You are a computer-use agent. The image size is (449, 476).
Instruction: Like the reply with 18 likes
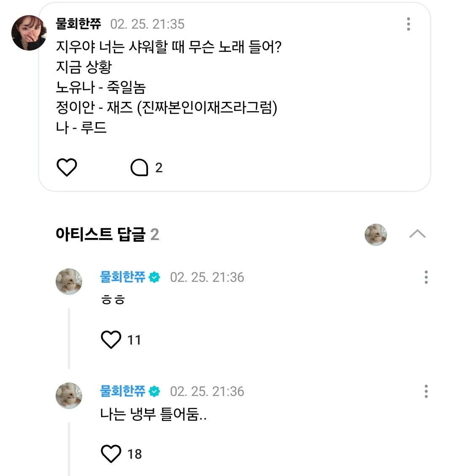[x=111, y=454]
